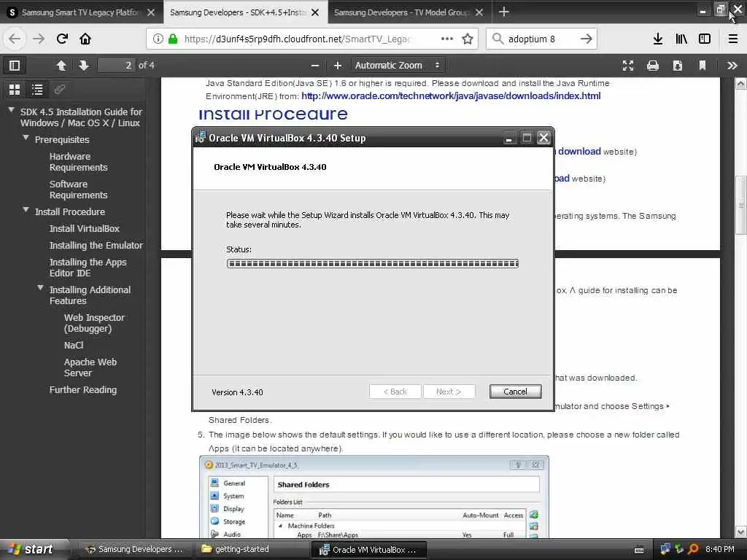Open the library icon
The image size is (747, 560).
681,39
